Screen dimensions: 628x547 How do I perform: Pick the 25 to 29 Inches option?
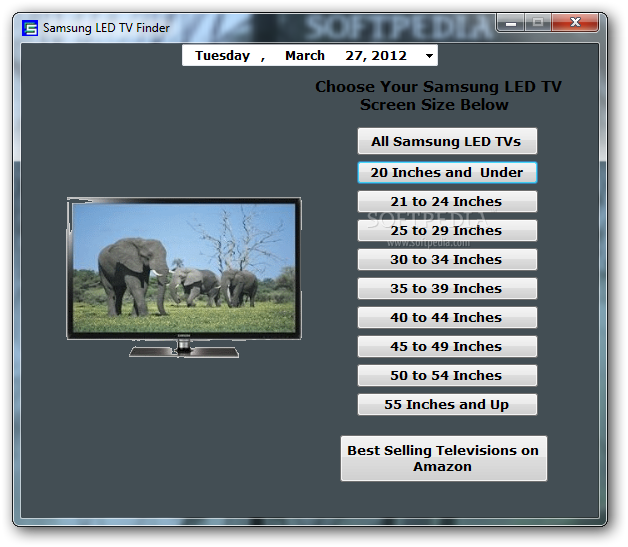pyautogui.click(x=447, y=230)
